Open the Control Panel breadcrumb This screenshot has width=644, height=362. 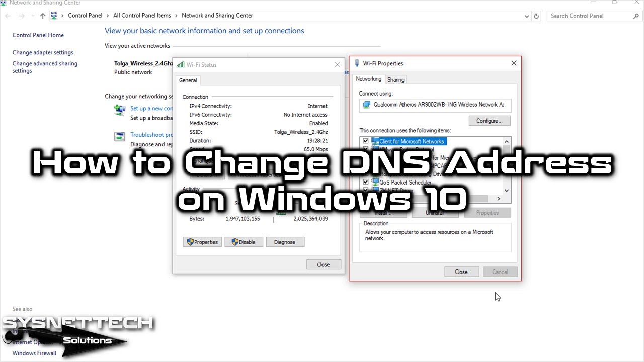85,16
